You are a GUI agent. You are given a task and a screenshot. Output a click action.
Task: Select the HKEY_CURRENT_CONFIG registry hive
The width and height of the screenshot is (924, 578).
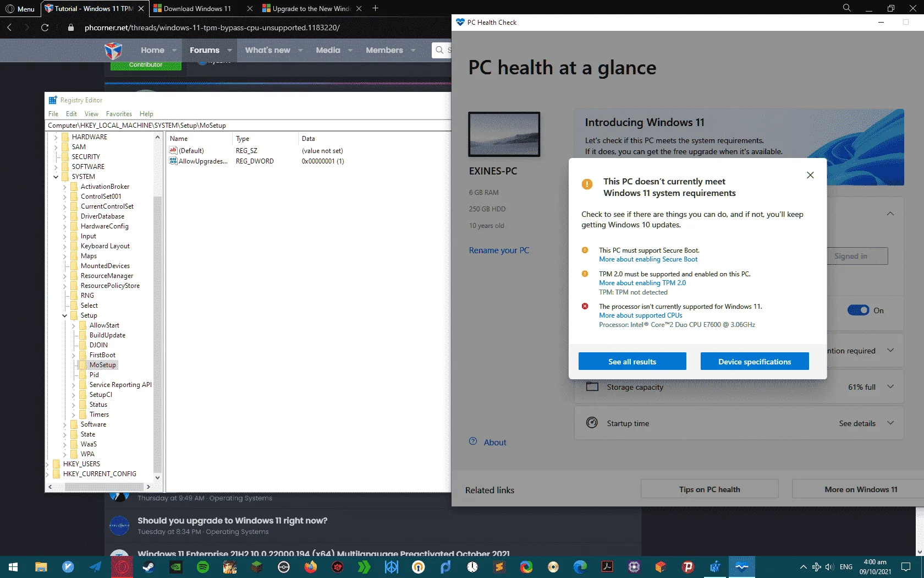[x=100, y=474]
